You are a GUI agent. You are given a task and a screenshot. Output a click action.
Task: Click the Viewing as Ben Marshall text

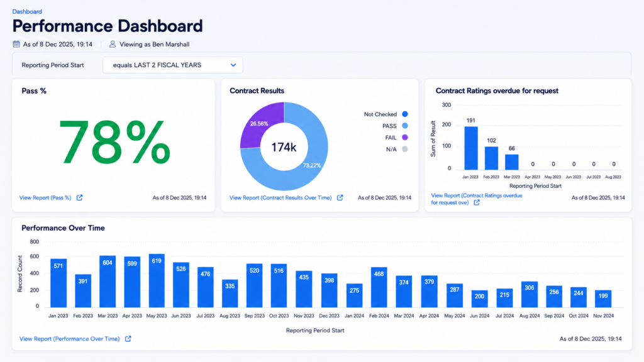click(x=155, y=45)
